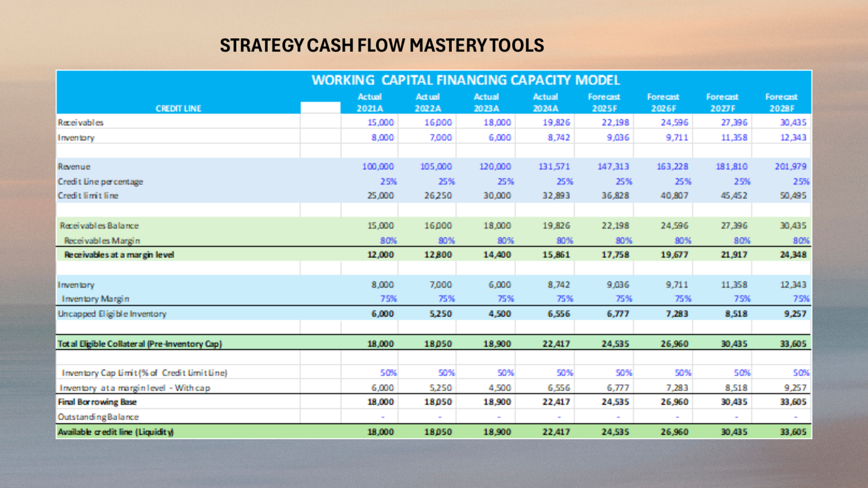Screen dimensions: 868x488
Task: Click the 2024A Revenue value 131,571
Action: coord(554,166)
